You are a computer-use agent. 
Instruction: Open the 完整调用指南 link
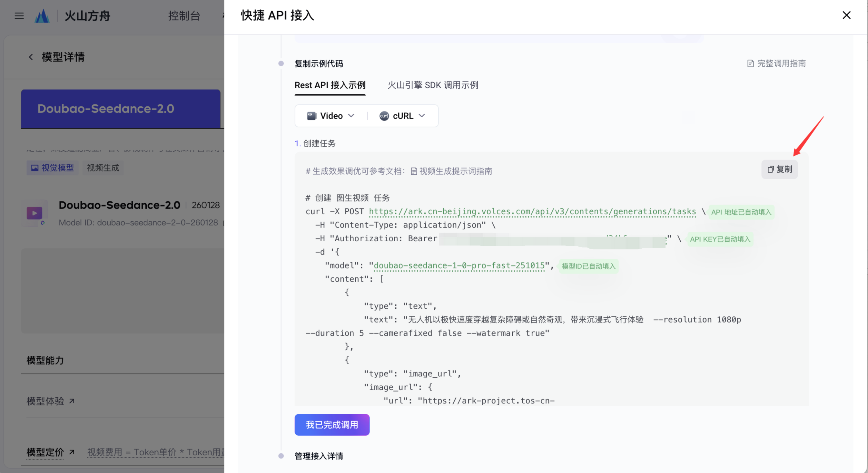tap(776, 63)
